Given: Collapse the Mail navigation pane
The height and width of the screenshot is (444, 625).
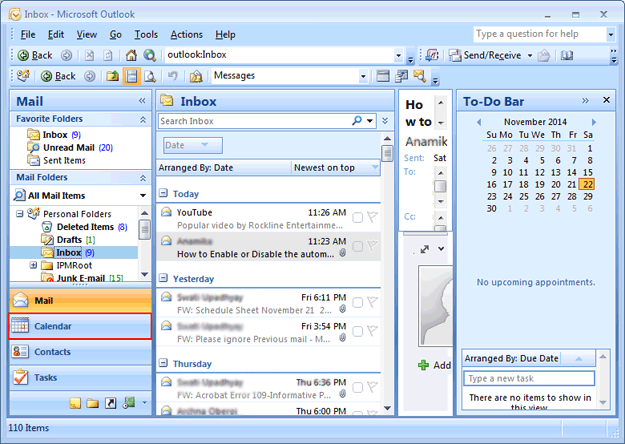Looking at the screenshot, I should tap(142, 101).
